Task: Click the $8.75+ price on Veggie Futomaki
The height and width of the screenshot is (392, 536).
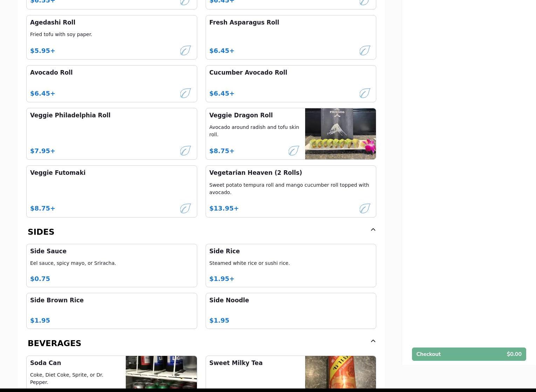Action: coord(43,208)
